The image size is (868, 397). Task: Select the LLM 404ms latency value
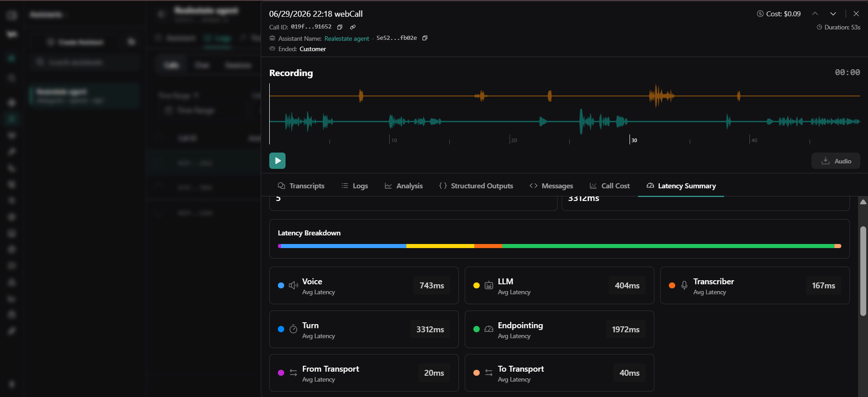(627, 286)
